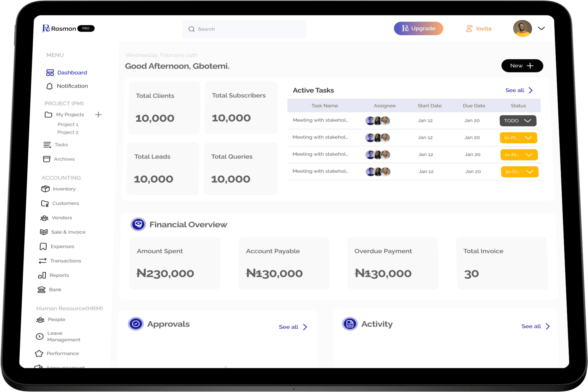Click the Sale & Invoice book icon

click(44, 232)
